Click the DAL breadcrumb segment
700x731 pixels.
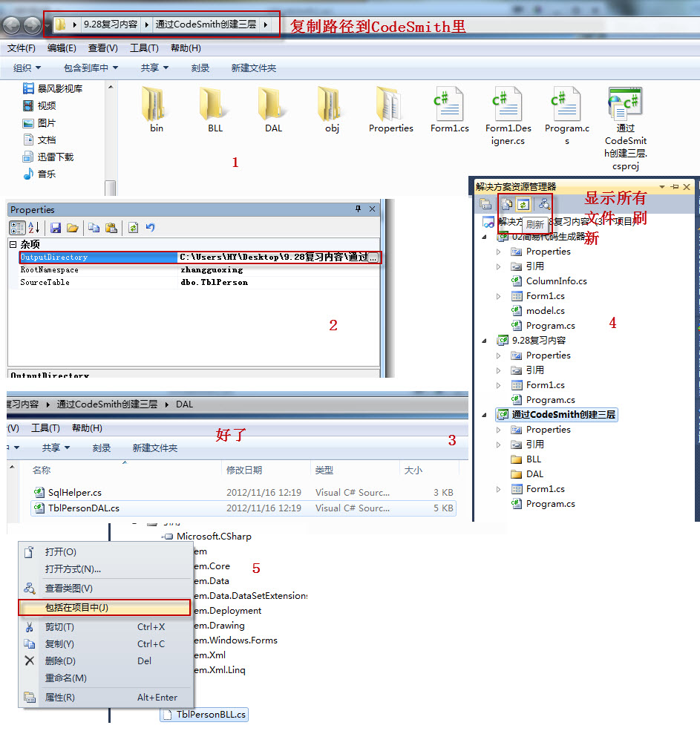184,404
